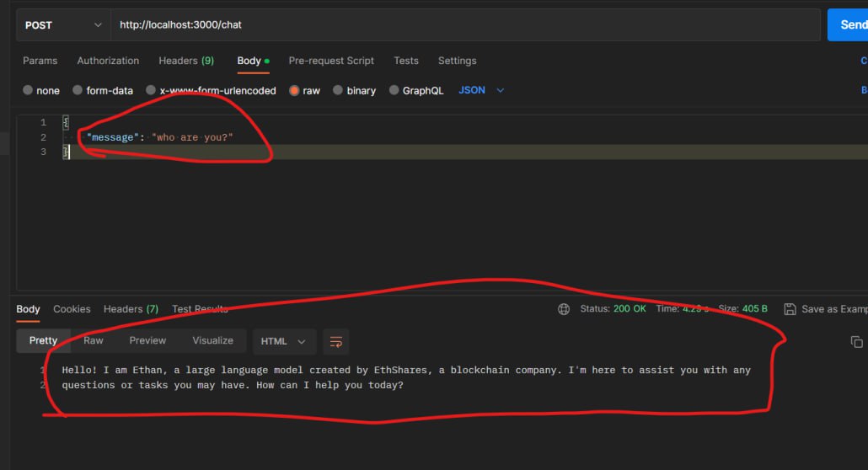The width and height of the screenshot is (868, 470).
Task: Open the Tests tab
Action: pyautogui.click(x=405, y=61)
